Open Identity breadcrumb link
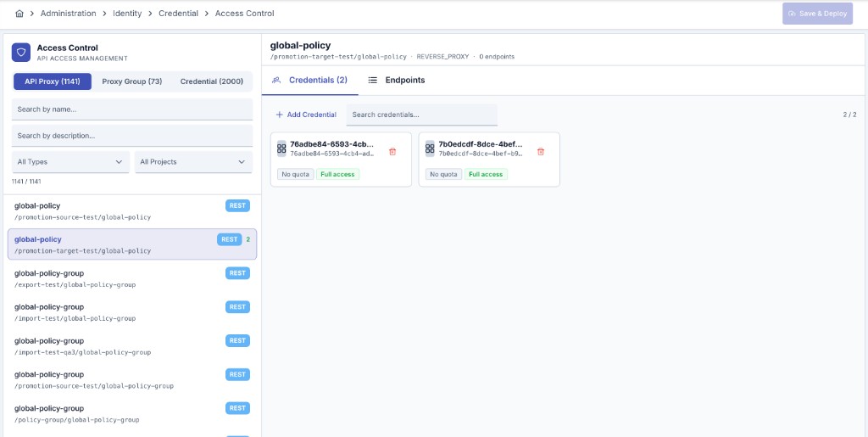This screenshot has height=437, width=868. click(127, 14)
